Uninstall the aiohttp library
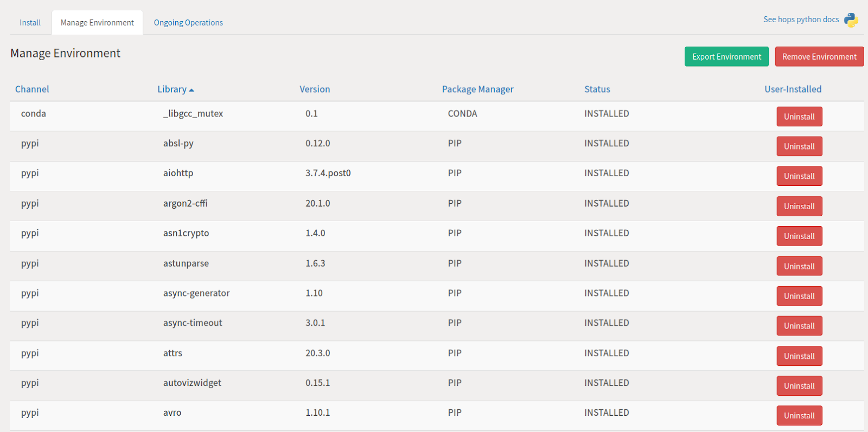The image size is (868, 432). point(799,176)
